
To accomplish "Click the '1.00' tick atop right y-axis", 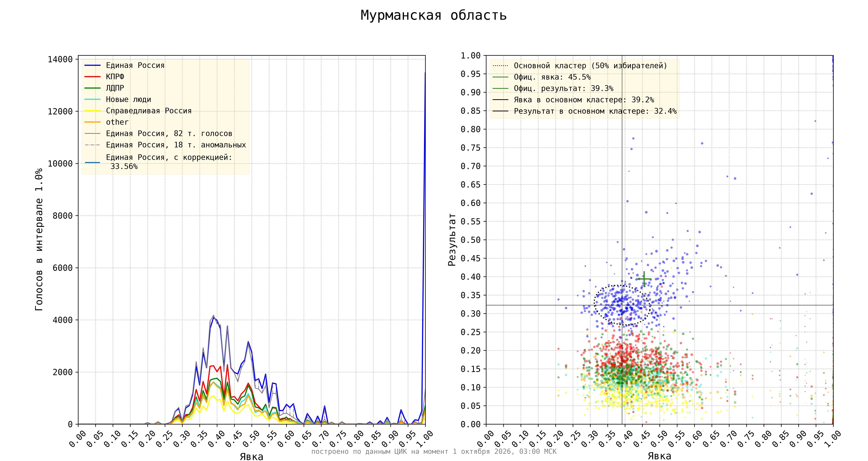I will click(470, 56).
